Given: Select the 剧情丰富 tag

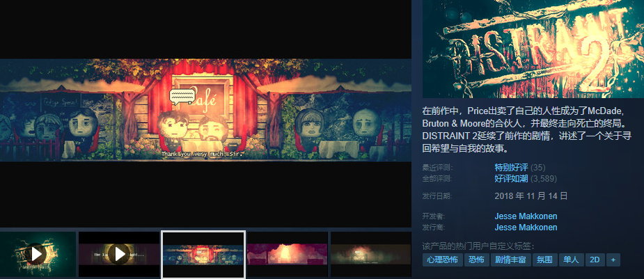Looking at the screenshot, I should pyautogui.click(x=510, y=260).
